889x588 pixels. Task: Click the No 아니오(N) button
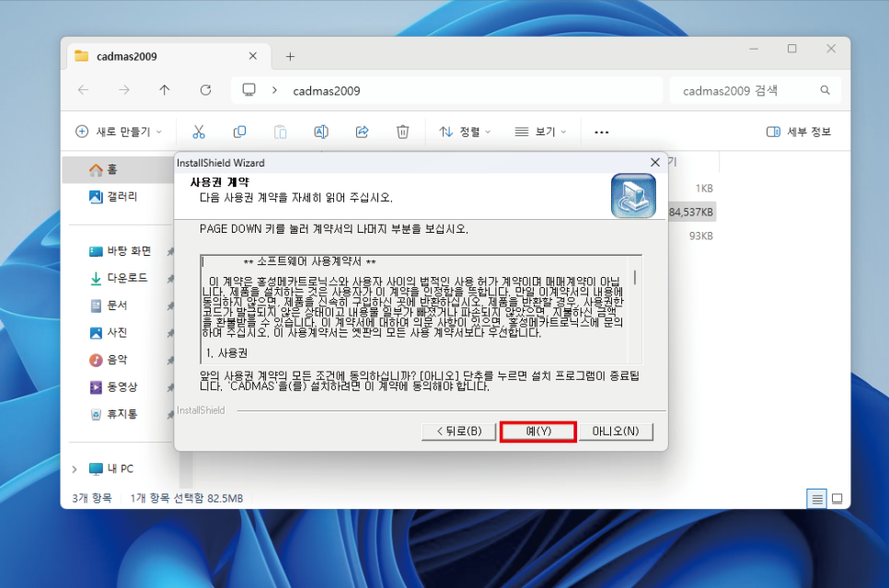click(x=616, y=432)
